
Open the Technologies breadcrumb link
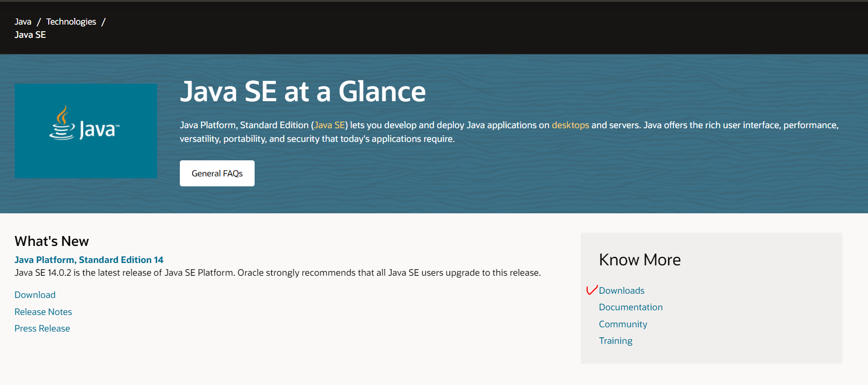(x=71, y=22)
